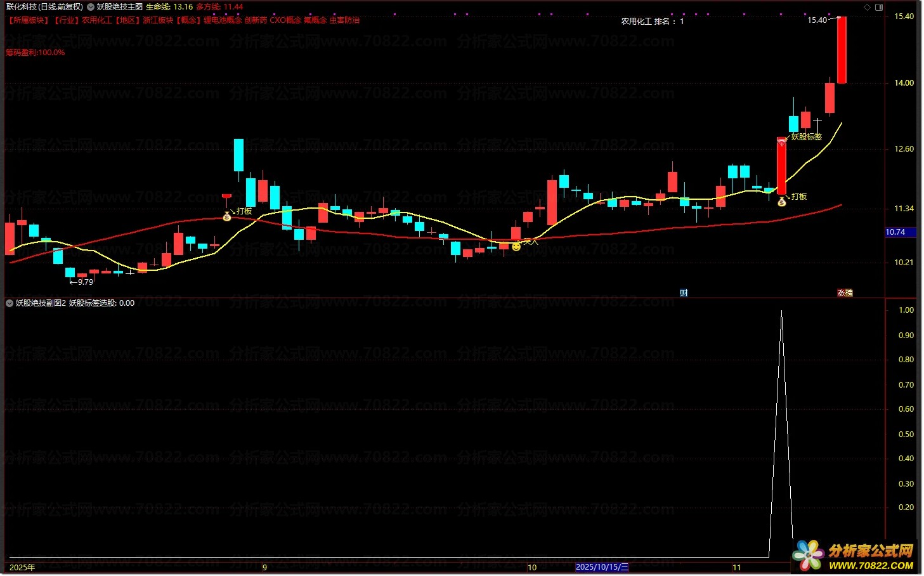Click the diamond icon at top right
924x576 pixels.
pyautogui.click(x=868, y=7)
